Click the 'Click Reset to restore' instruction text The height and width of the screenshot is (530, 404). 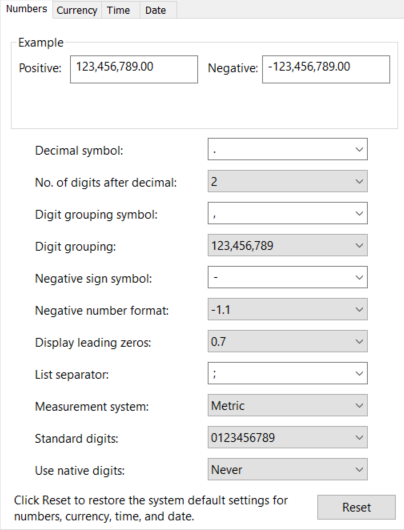tap(151, 508)
